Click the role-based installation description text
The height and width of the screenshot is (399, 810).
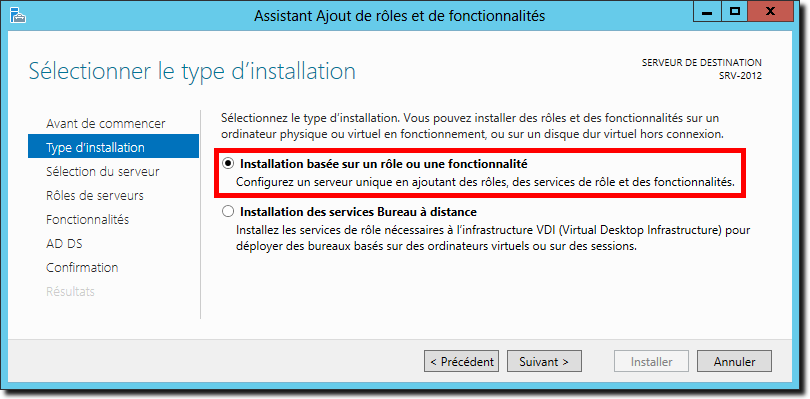click(485, 182)
